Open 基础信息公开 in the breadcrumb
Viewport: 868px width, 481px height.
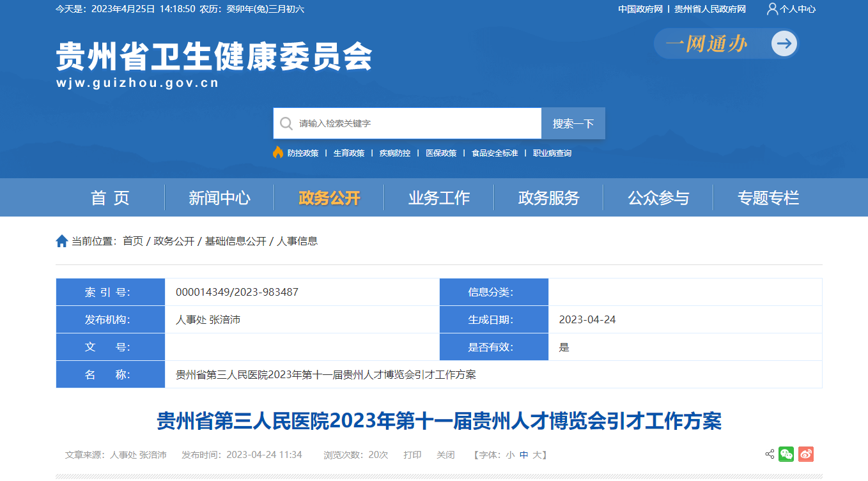pyautogui.click(x=235, y=241)
